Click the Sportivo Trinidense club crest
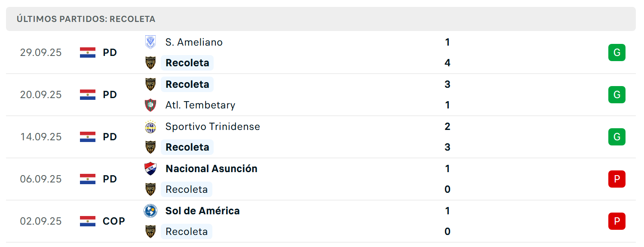Image resolution: width=644 pixels, height=247 pixels. pos(150,127)
